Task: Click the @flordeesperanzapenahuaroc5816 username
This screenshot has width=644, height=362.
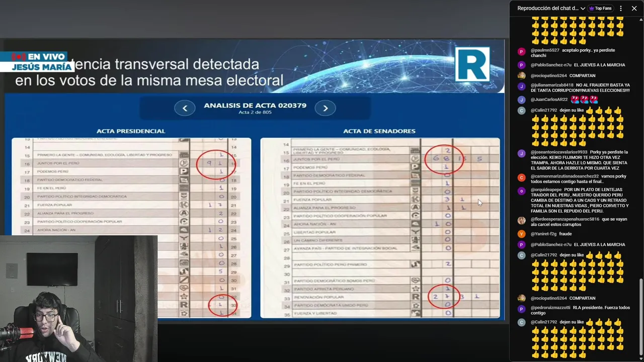Action: tap(565, 219)
